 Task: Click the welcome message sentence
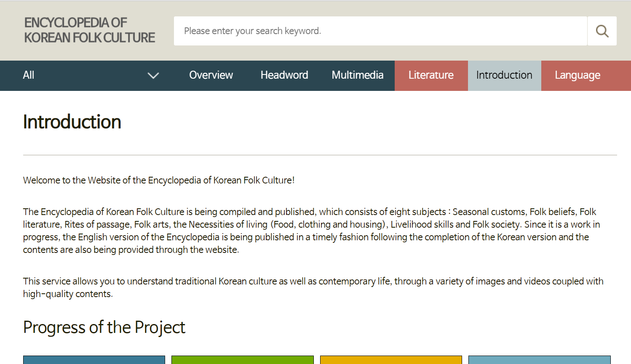pyautogui.click(x=159, y=180)
